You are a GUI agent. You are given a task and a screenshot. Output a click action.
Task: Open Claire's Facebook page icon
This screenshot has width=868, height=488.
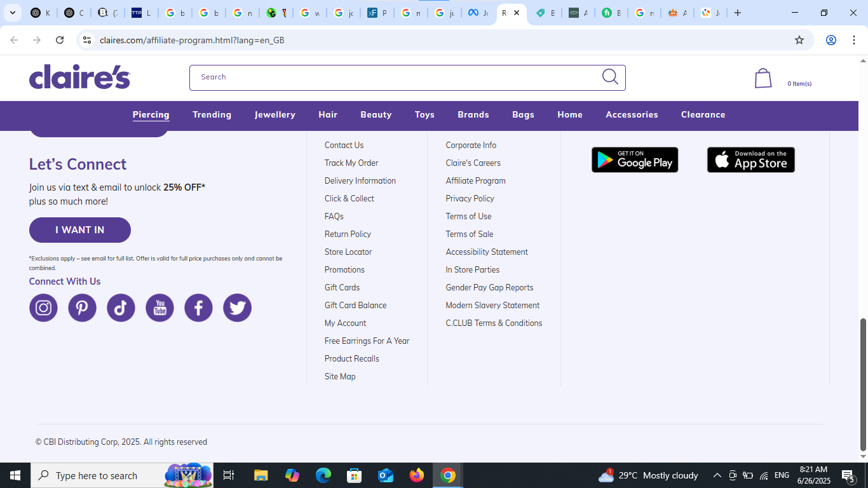[x=198, y=308]
